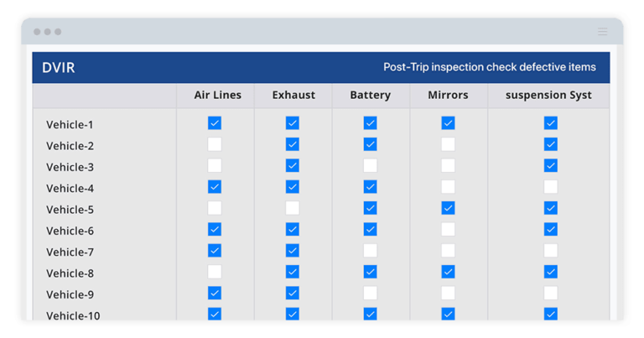Open the hamburger menu icon in title bar
Image resolution: width=644 pixels, height=338 pixels.
tap(602, 32)
